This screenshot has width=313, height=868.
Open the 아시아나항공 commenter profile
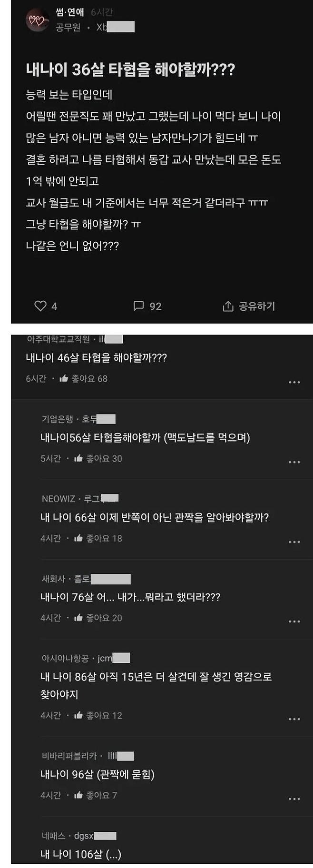tap(86, 658)
